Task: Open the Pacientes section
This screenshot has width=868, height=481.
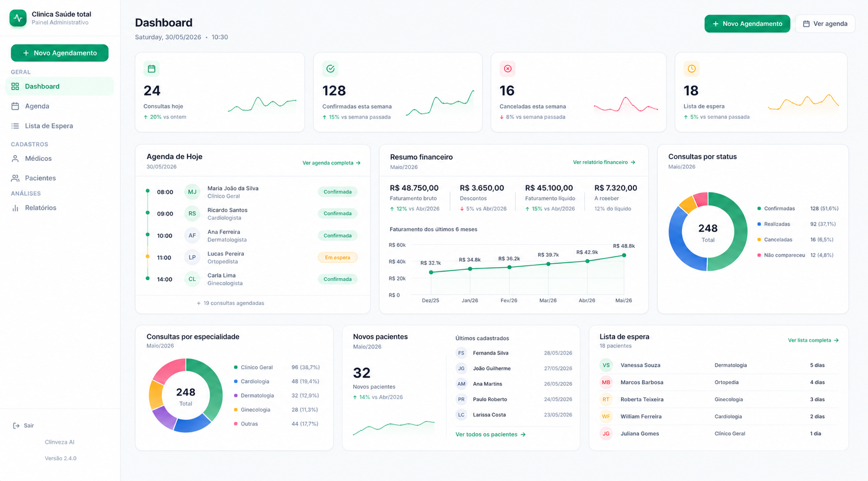Action: [x=60, y=178]
